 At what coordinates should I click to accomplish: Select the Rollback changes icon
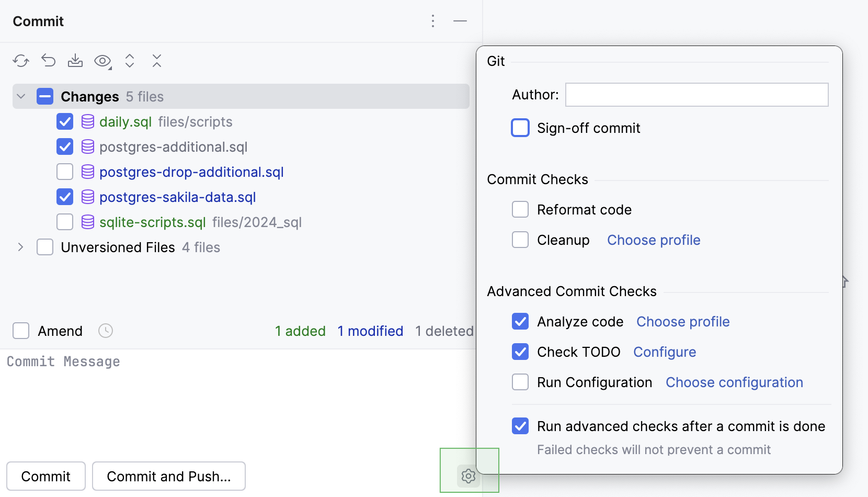pos(48,61)
